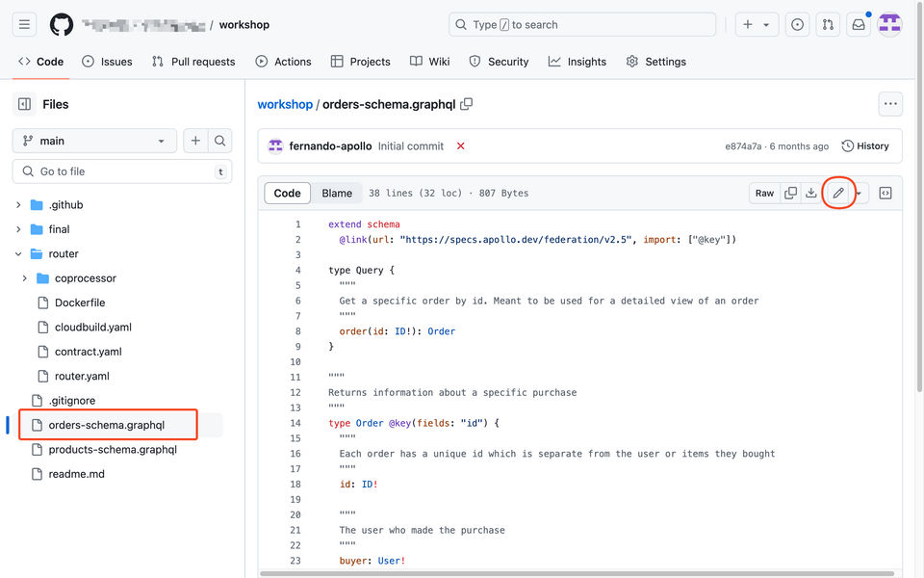The width and height of the screenshot is (924, 578).
Task: Click the avatar next to fernando-apollo
Action: (276, 145)
